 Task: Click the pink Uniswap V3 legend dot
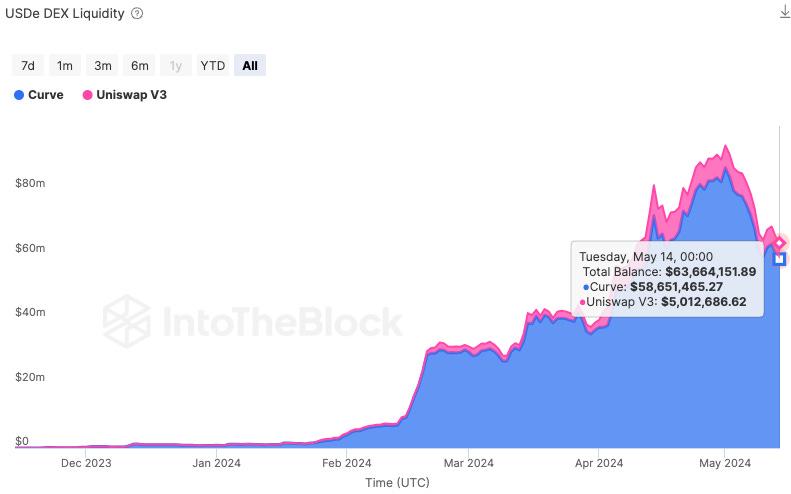coord(87,95)
